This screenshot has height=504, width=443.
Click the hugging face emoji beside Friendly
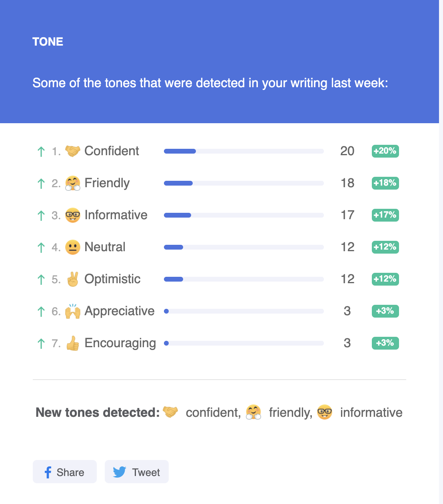click(x=73, y=183)
